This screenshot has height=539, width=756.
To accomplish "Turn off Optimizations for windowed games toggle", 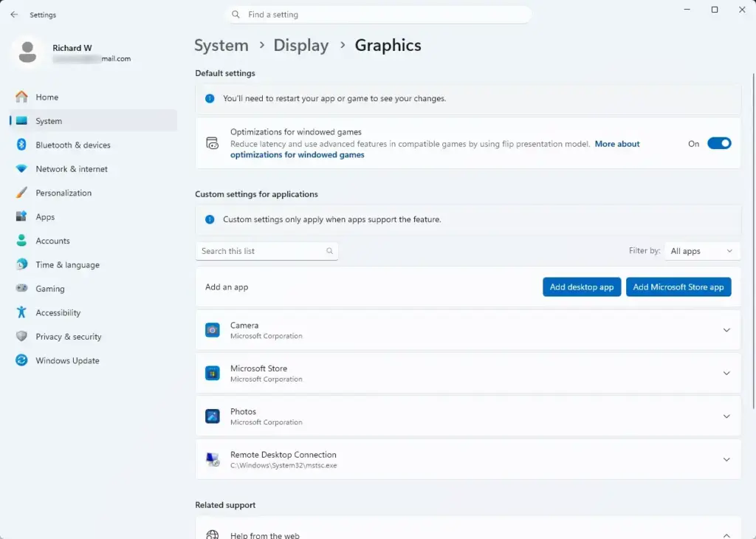I will [x=719, y=144].
